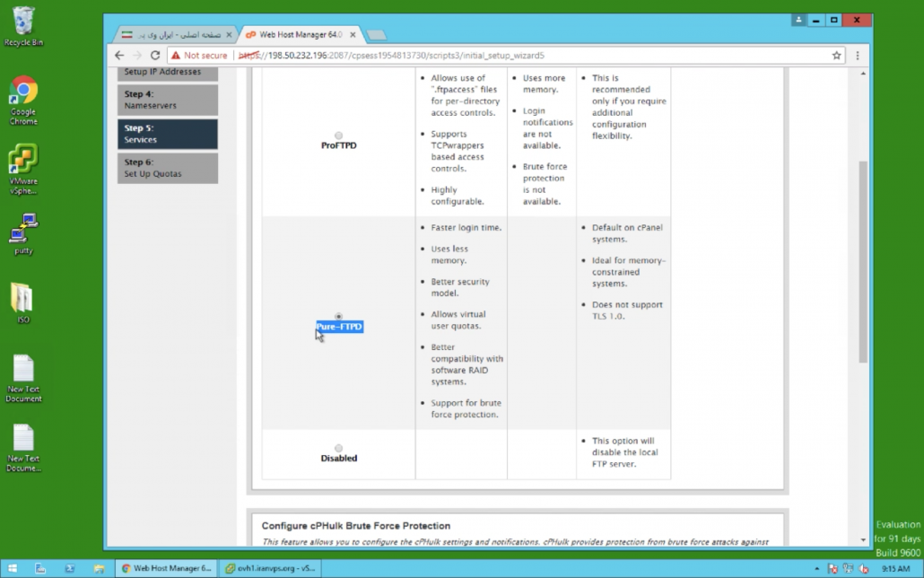The width and height of the screenshot is (924, 578).
Task: Reload the page with the refresh icon
Action: coord(155,56)
